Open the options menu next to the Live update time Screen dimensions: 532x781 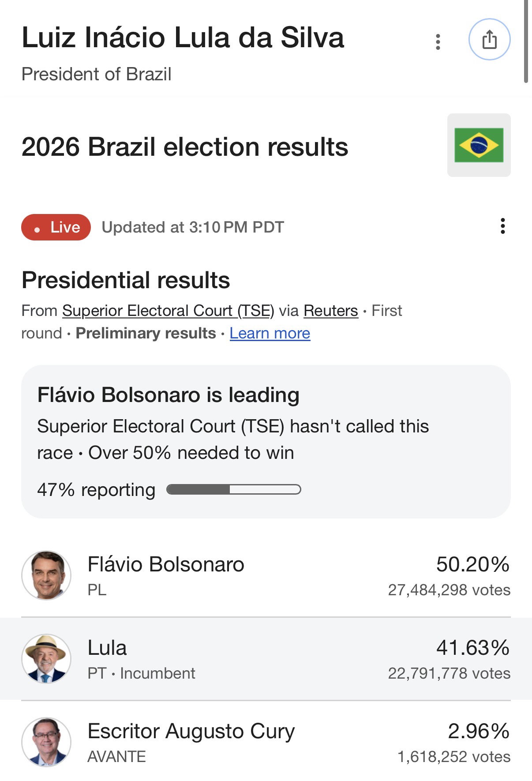coord(502,226)
